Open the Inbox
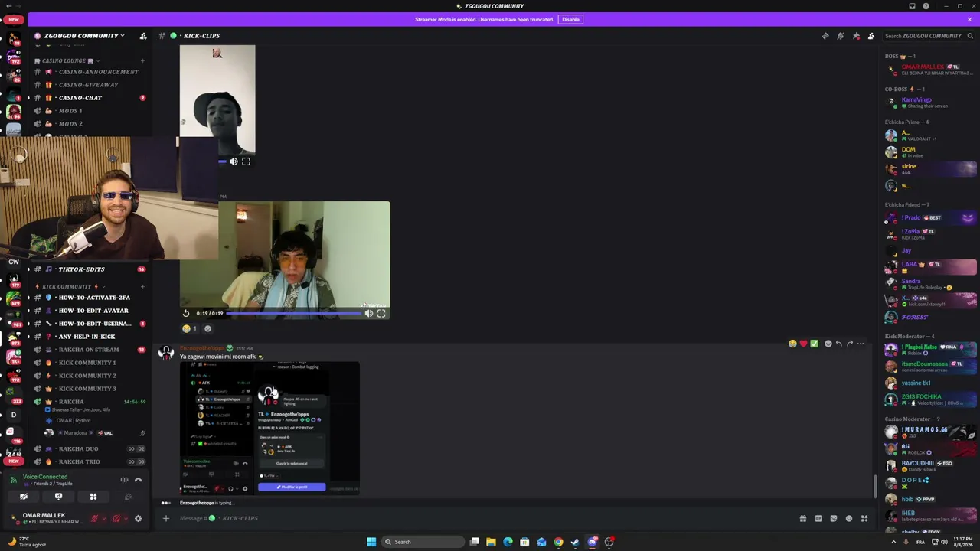Viewport: 980px width, 551px height. pyautogui.click(x=912, y=6)
